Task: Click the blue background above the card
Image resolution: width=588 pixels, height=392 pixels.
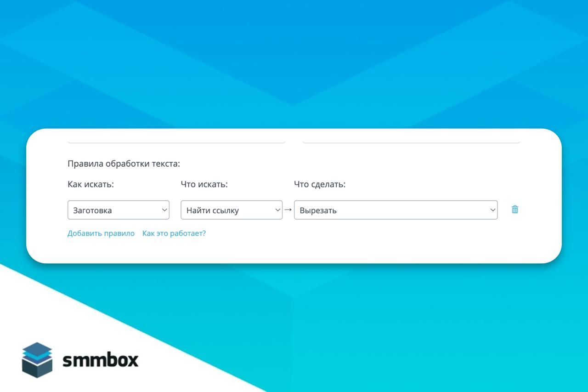Action: tap(294, 64)
